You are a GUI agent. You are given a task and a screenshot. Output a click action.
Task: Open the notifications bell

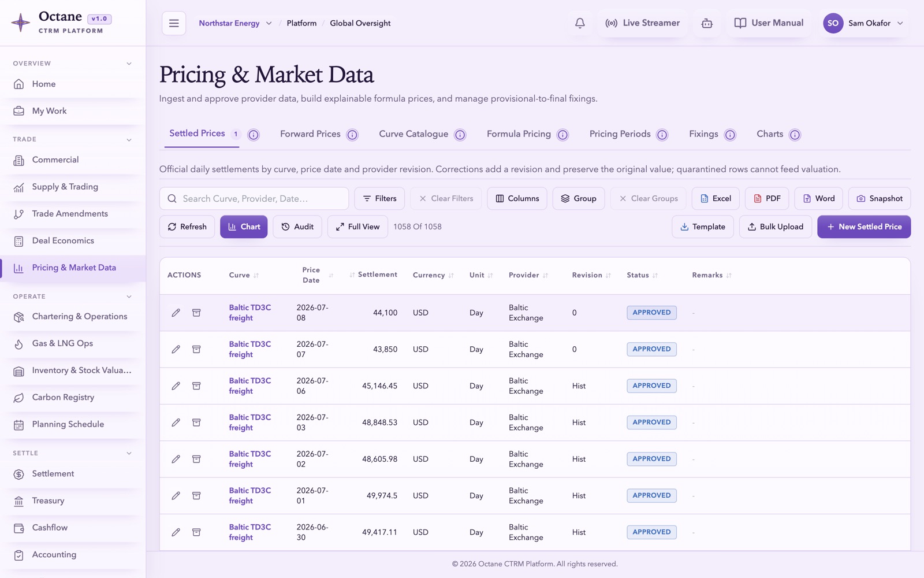(x=580, y=23)
